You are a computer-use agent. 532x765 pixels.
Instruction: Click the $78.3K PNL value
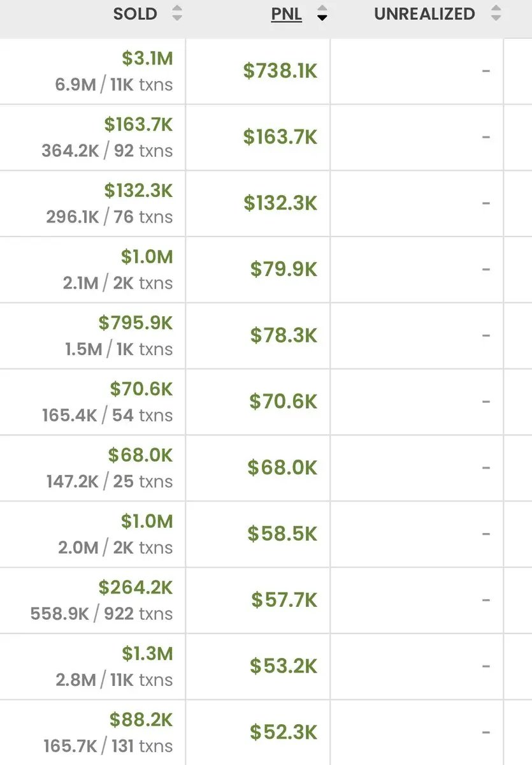(284, 335)
